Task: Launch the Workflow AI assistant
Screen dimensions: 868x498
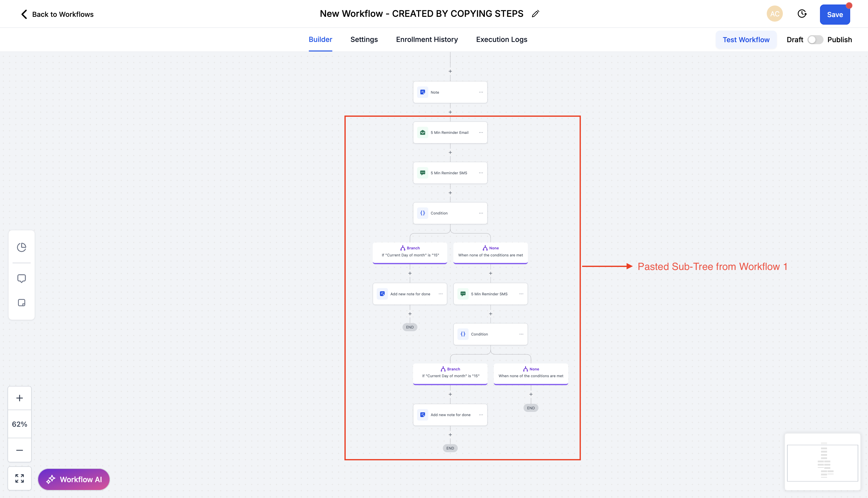Action: pyautogui.click(x=74, y=479)
